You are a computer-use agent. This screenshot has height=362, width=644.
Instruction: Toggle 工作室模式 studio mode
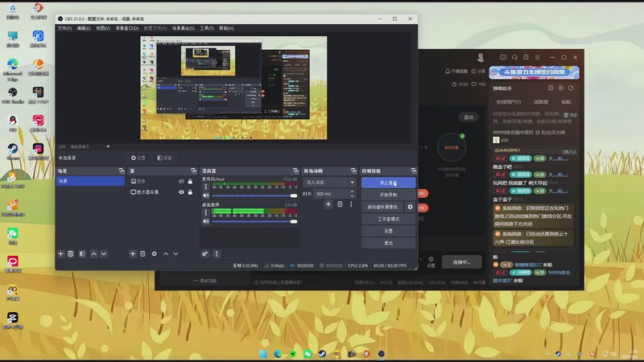click(388, 219)
